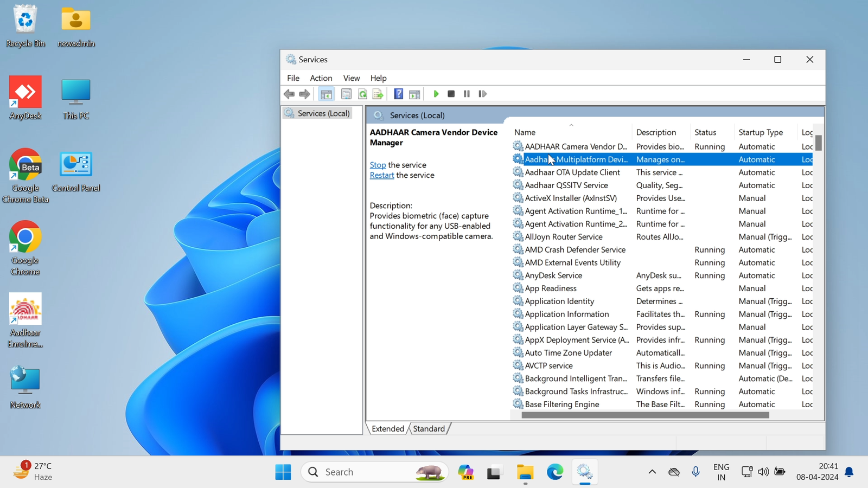Image resolution: width=868 pixels, height=488 pixels.
Task: Select the Aadhaar QSSITV Service row
Action: point(662,185)
